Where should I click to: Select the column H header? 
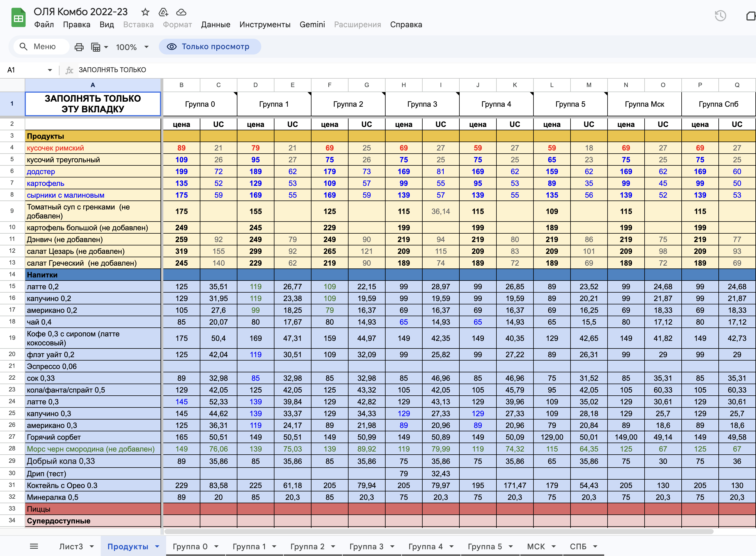403,85
